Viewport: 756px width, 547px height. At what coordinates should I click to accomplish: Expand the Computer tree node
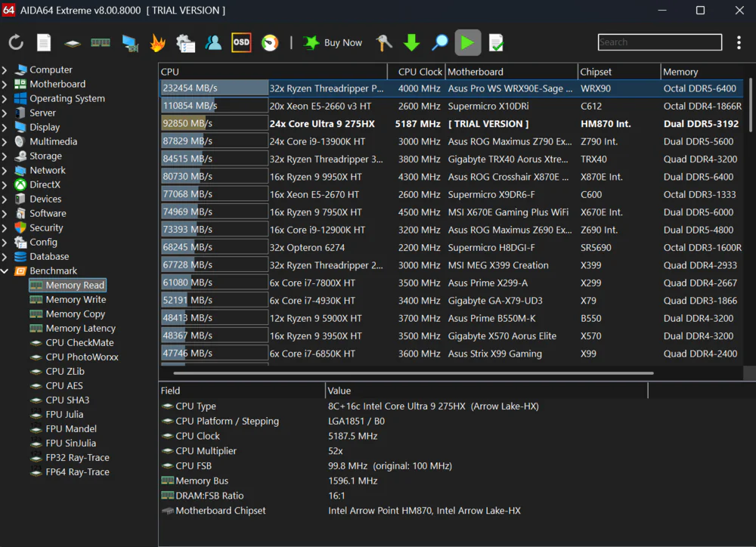[x=5, y=70]
